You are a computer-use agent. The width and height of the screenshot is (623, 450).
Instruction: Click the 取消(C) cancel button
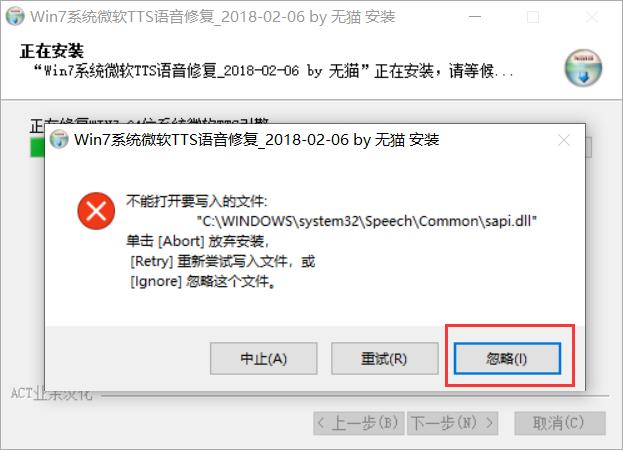click(560, 423)
